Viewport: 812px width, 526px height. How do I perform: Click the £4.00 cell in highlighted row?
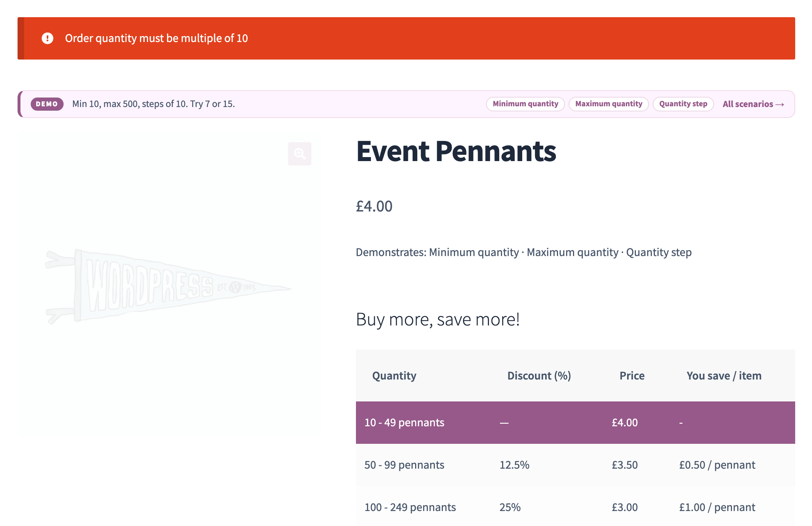pyautogui.click(x=625, y=423)
